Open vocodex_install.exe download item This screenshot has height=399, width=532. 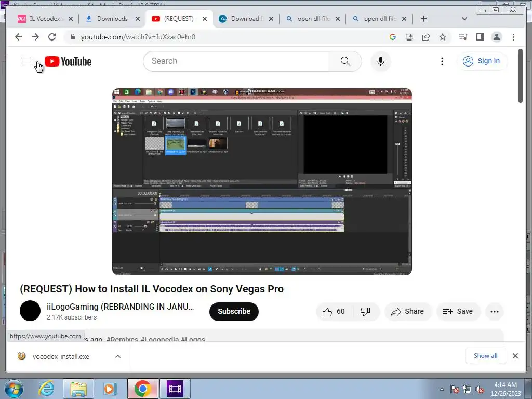click(x=61, y=356)
